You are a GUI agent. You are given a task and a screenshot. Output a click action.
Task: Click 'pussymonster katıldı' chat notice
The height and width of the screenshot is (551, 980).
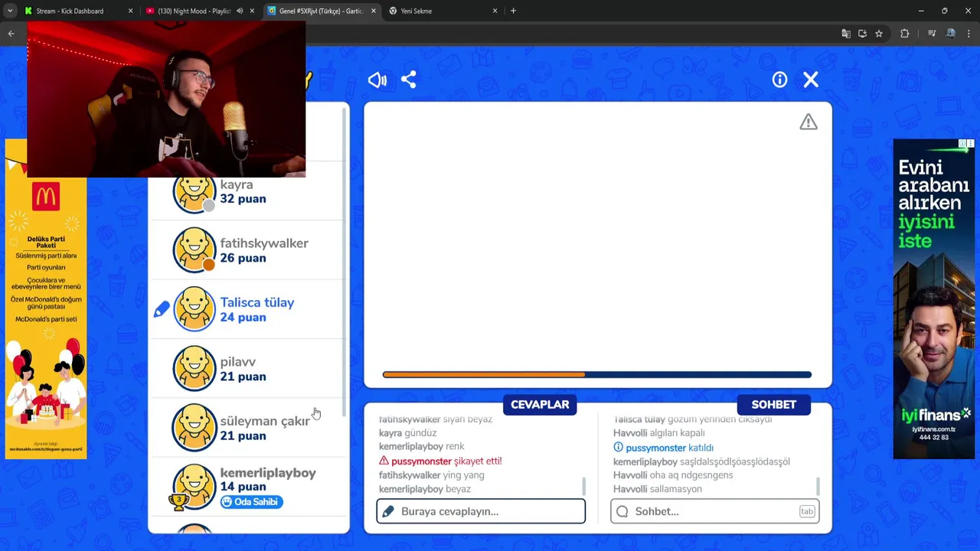coord(663,448)
